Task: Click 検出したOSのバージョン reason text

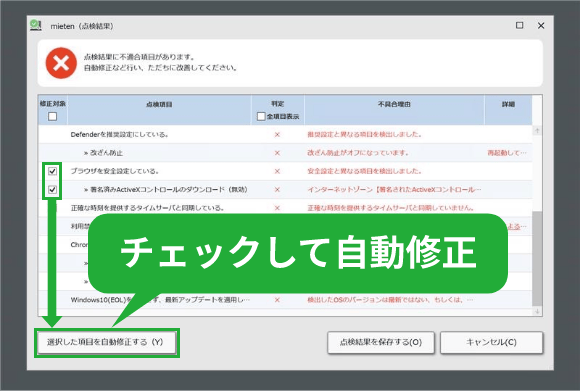Action: pos(390,300)
